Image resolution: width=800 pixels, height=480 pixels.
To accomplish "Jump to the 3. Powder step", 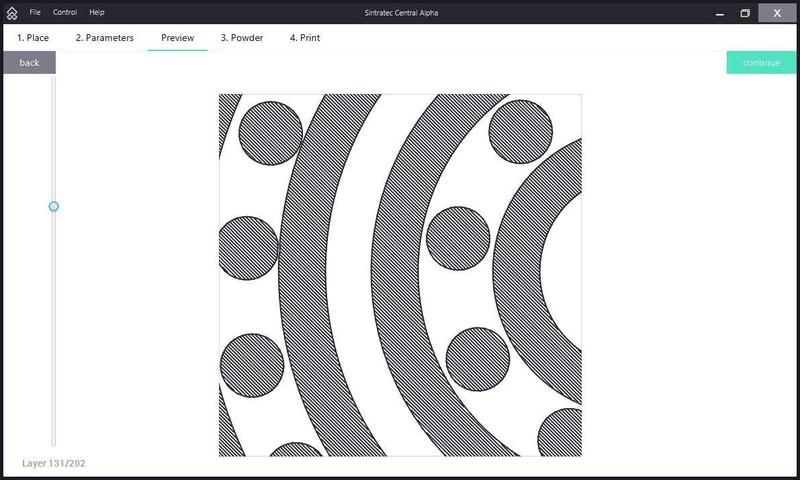I will [242, 38].
